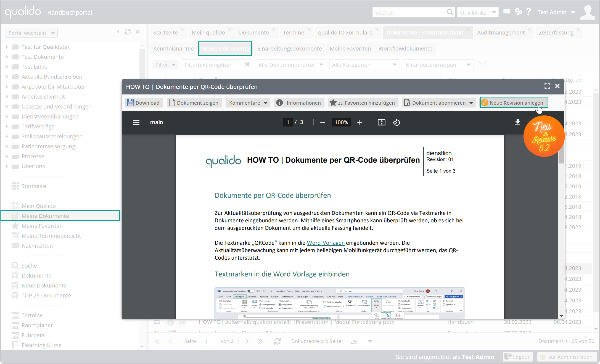
Task: Open PDF viewer sidebar hamburger menu
Action: (136, 122)
